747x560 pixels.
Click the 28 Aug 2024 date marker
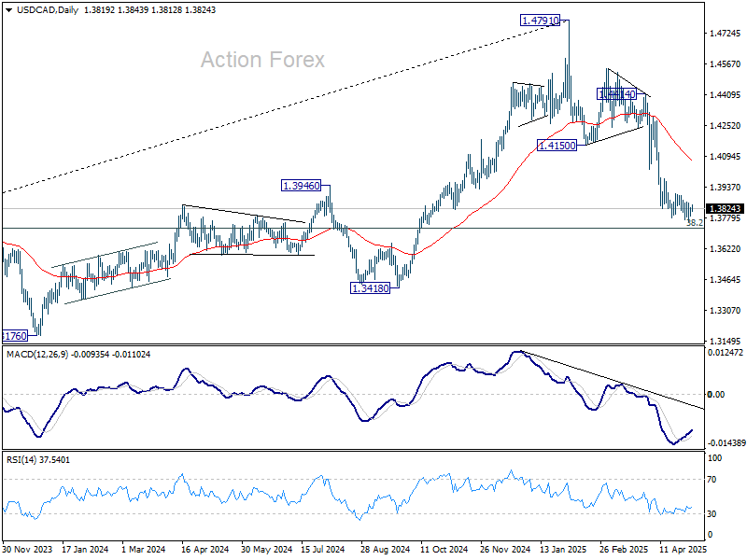click(385, 549)
